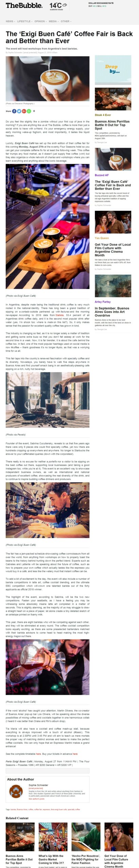
Task: Open 'Buenos Aires Parrillas Battle' sidebar article
Action: [x=112, y=125]
